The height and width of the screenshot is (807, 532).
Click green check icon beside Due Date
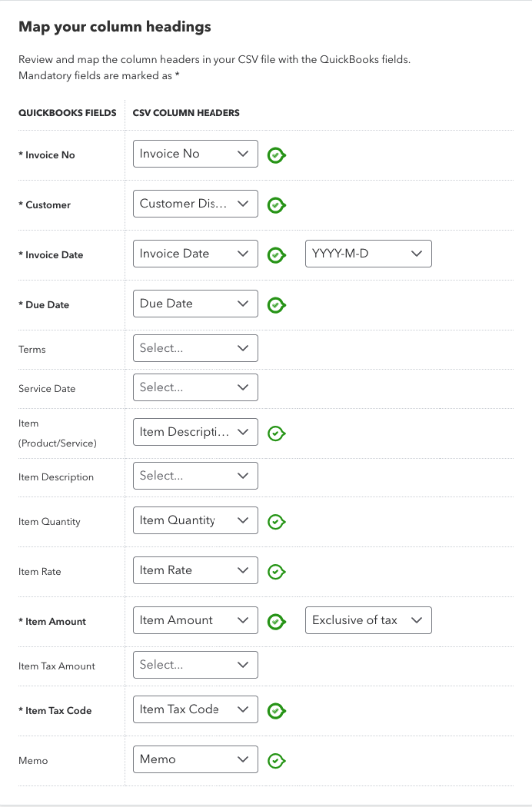(276, 305)
